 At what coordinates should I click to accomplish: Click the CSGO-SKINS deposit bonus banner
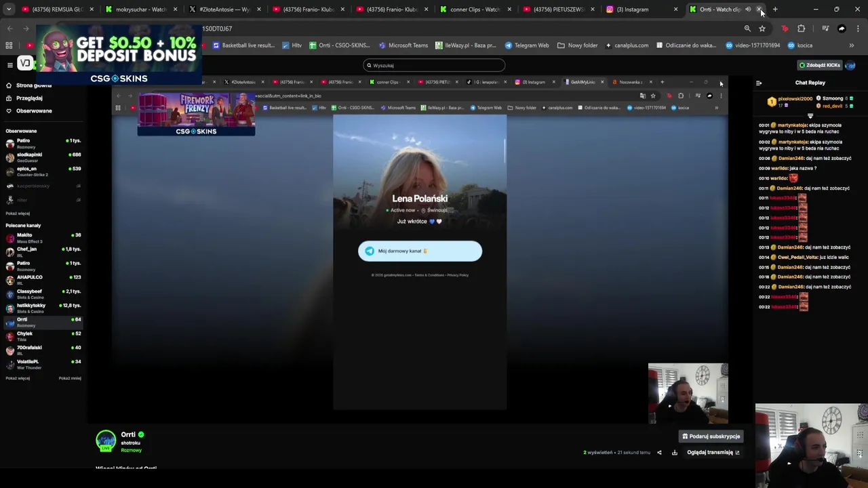[x=119, y=54]
